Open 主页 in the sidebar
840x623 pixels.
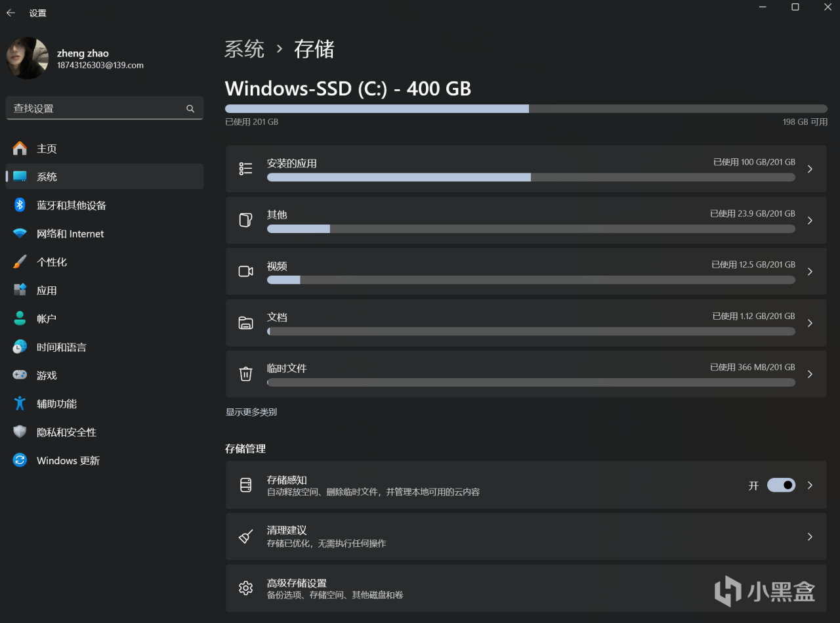104,148
